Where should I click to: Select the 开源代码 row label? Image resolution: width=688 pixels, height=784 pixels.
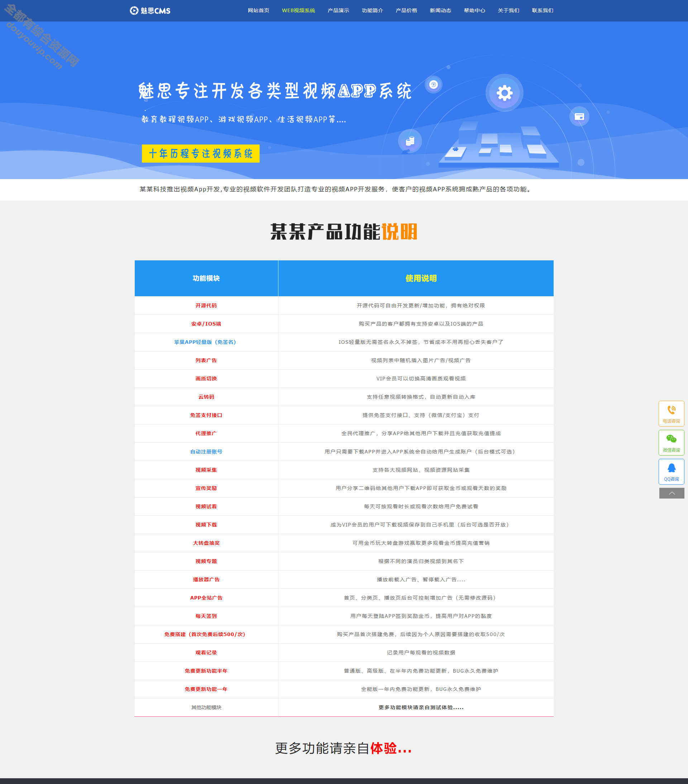[x=206, y=305]
